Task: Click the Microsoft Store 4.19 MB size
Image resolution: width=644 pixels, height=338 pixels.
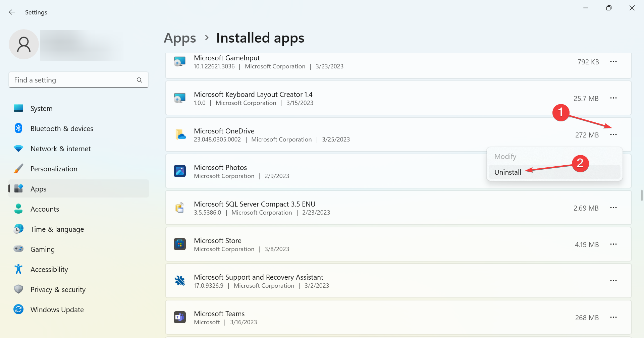Action: pos(587,245)
